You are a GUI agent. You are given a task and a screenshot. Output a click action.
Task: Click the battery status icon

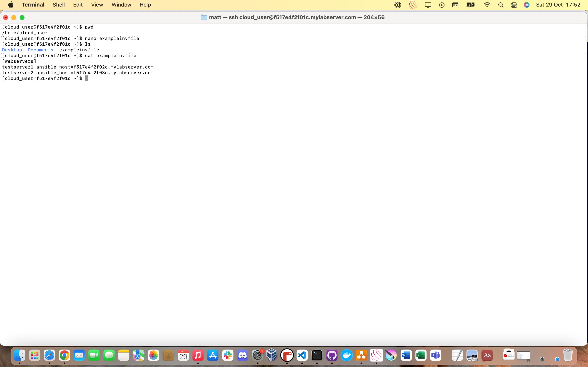tap(471, 5)
